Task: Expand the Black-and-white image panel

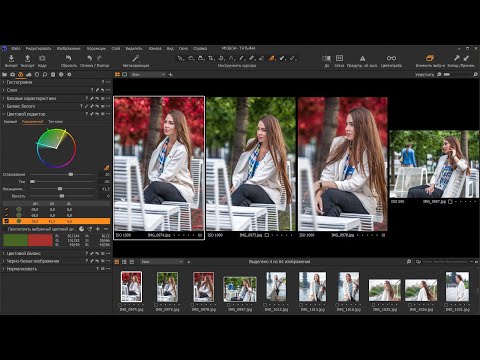Action: 4,261
